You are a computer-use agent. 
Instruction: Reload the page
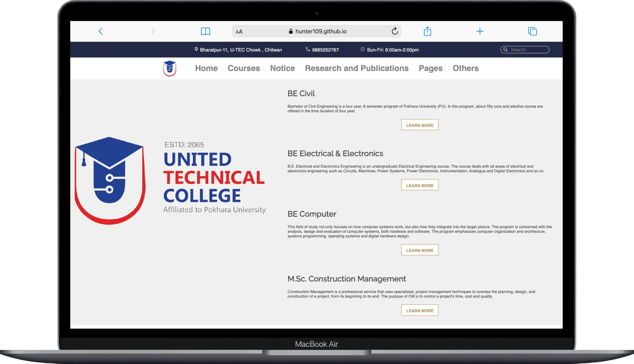(394, 31)
